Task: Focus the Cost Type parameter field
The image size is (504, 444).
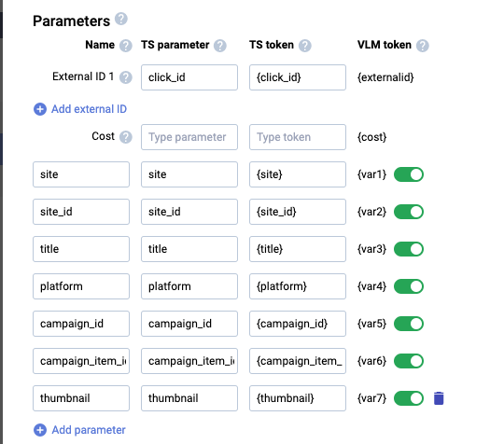Action: 189,137
